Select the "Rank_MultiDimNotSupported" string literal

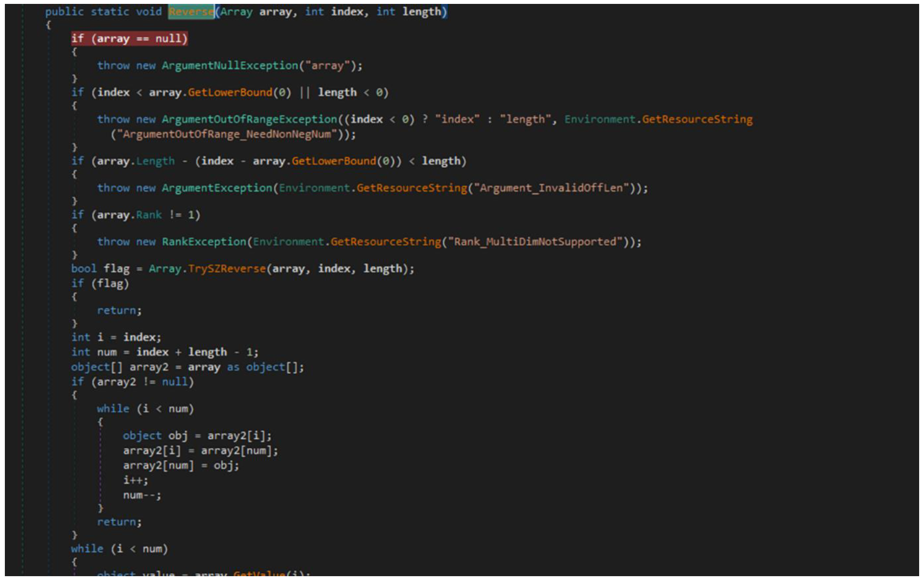point(535,242)
